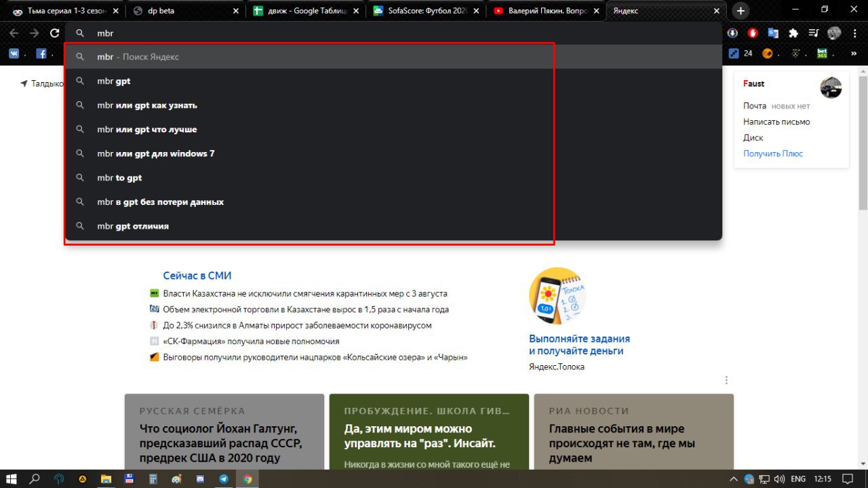Select suggestion 'mbr в gpt без потери данных'
The height and width of the screenshot is (488, 868).
pos(393,202)
